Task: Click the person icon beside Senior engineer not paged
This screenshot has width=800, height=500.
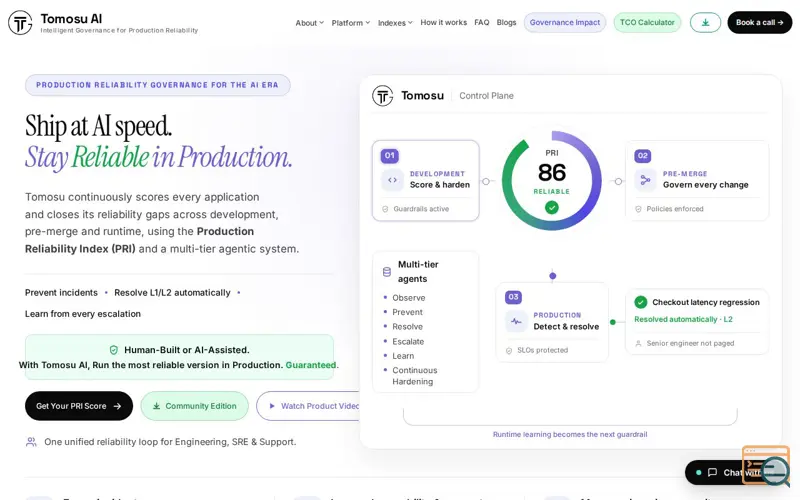Action: coord(638,343)
